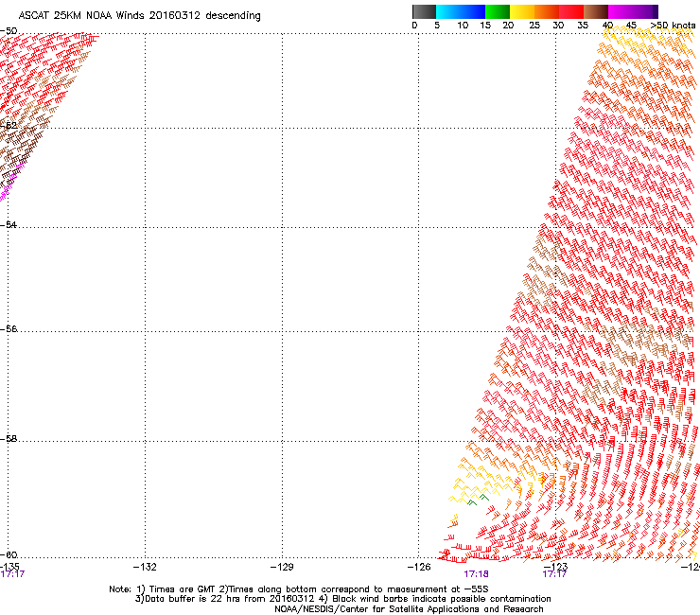Click the latitude label -54
700x615 pixels.
pos(9,224)
